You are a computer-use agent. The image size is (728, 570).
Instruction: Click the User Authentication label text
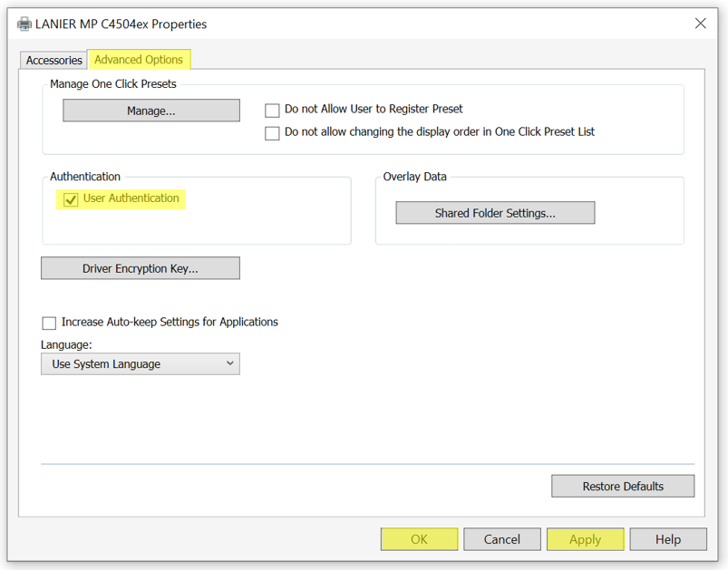click(131, 198)
